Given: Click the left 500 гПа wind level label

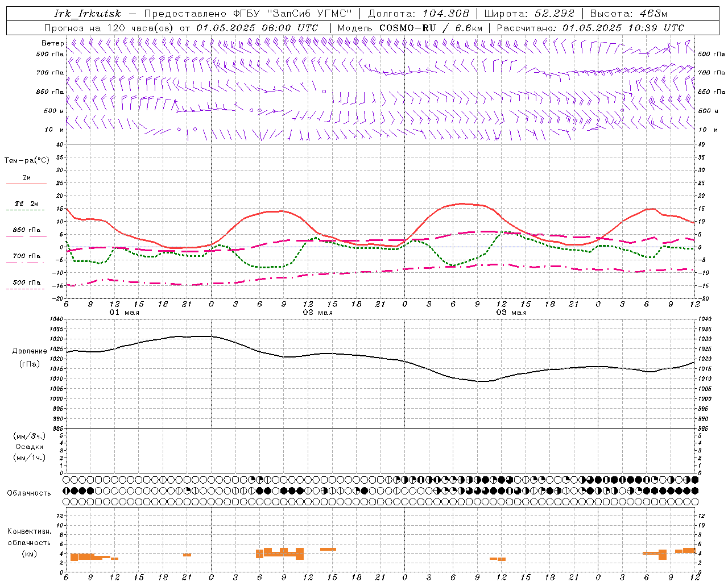Looking at the screenshot, I should pos(50,54).
